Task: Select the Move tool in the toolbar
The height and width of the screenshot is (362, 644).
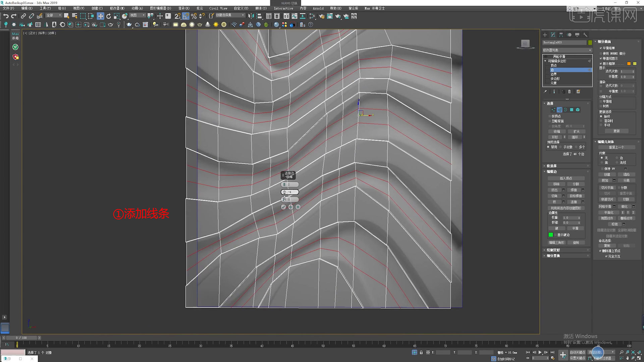Action: (x=101, y=16)
